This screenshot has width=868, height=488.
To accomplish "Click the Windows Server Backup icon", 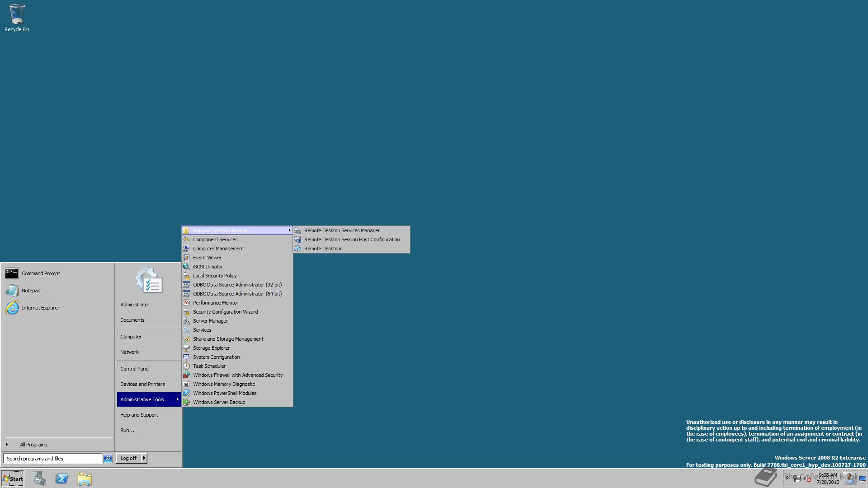I will click(x=186, y=402).
